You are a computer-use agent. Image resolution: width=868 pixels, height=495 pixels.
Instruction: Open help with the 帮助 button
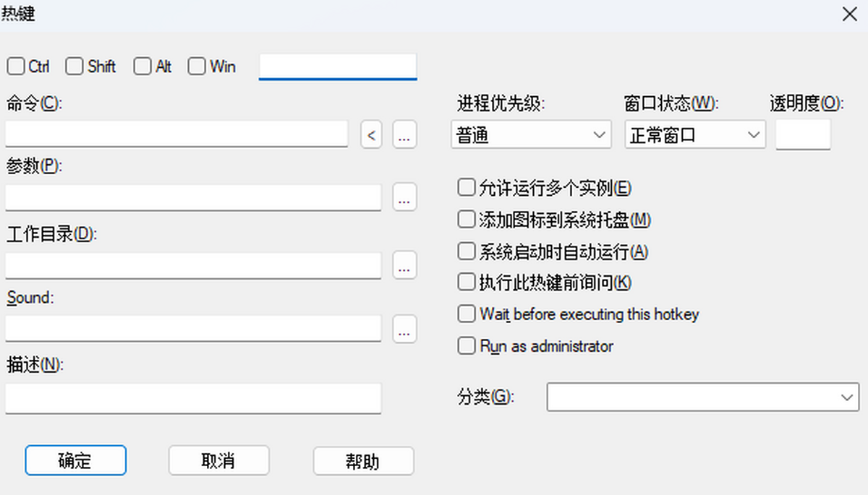click(x=363, y=460)
